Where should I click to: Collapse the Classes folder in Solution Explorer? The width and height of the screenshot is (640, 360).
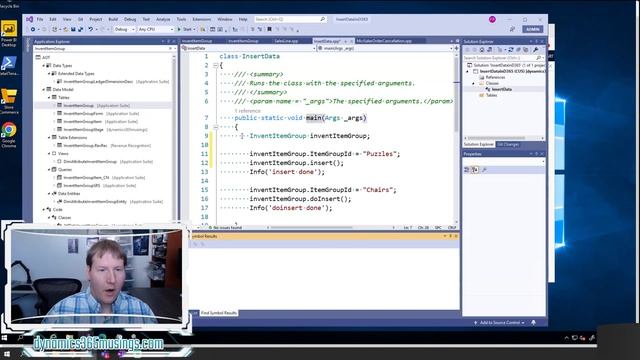coord(473,83)
